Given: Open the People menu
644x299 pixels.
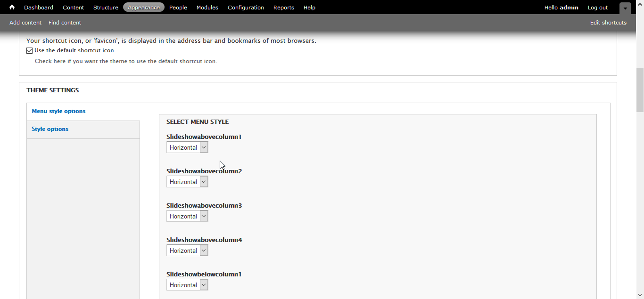Looking at the screenshot, I should (178, 8).
